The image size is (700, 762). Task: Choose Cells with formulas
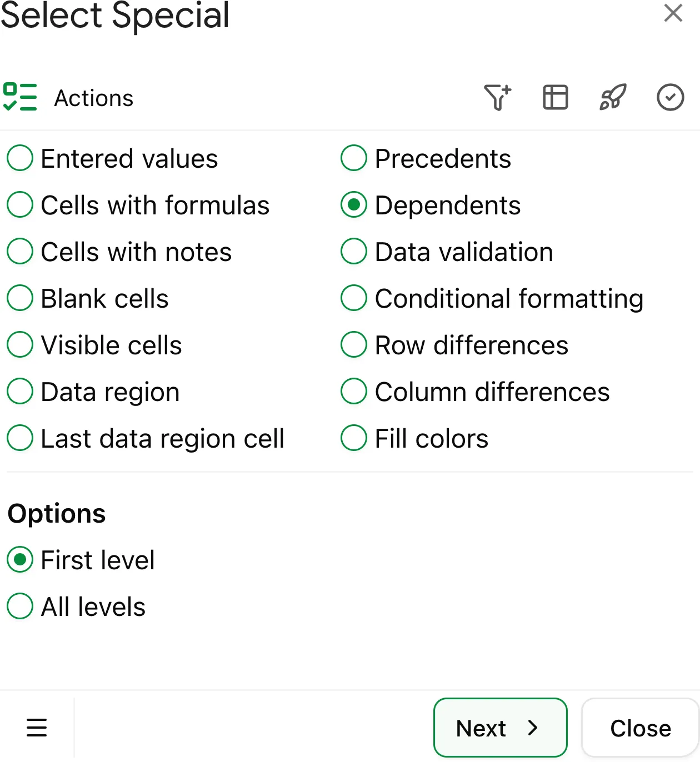(x=19, y=204)
